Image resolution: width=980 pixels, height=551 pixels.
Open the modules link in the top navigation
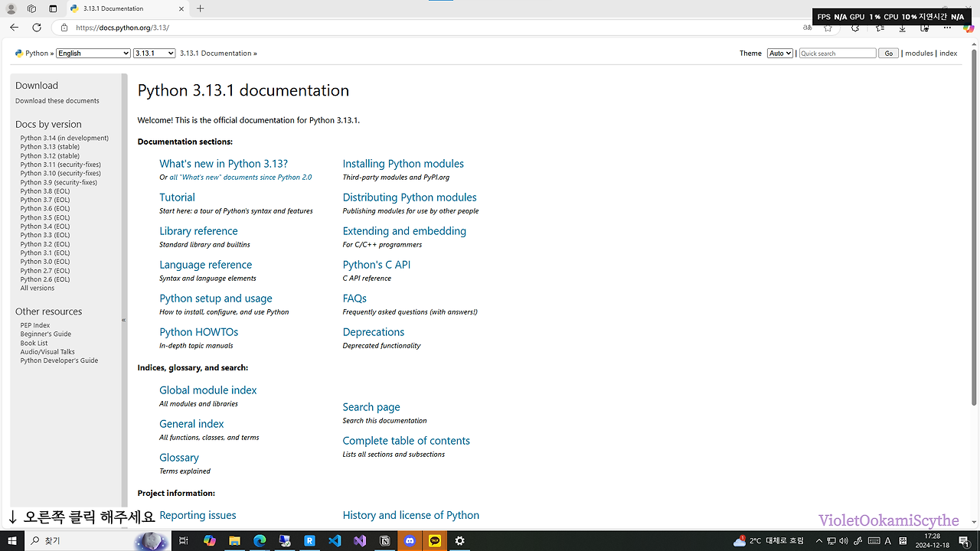(919, 54)
